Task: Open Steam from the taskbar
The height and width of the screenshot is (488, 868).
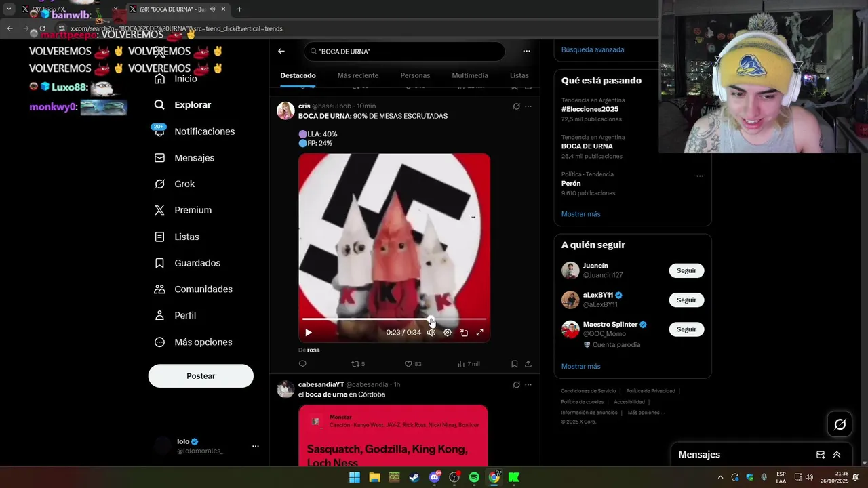Action: pos(414,477)
